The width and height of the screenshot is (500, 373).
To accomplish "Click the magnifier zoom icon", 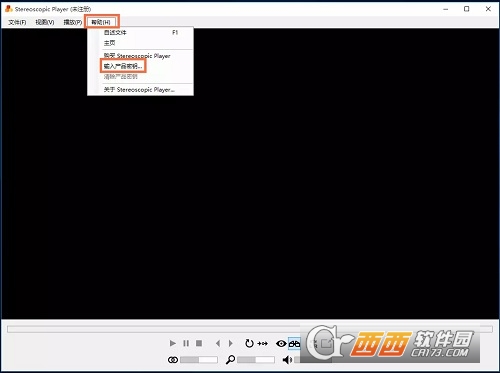I will click(230, 360).
